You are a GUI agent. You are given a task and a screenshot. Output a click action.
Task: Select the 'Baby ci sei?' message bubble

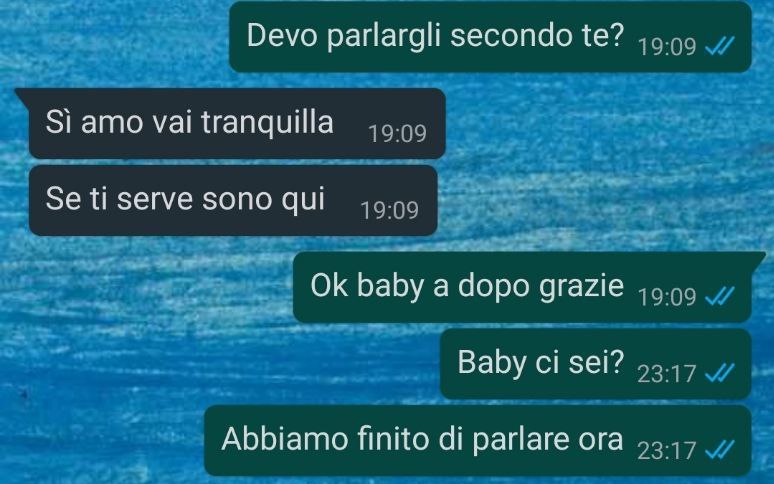[x=596, y=364]
